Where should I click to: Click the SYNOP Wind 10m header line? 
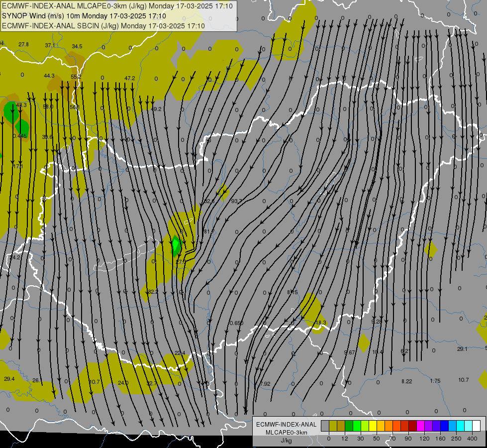[x=84, y=16]
